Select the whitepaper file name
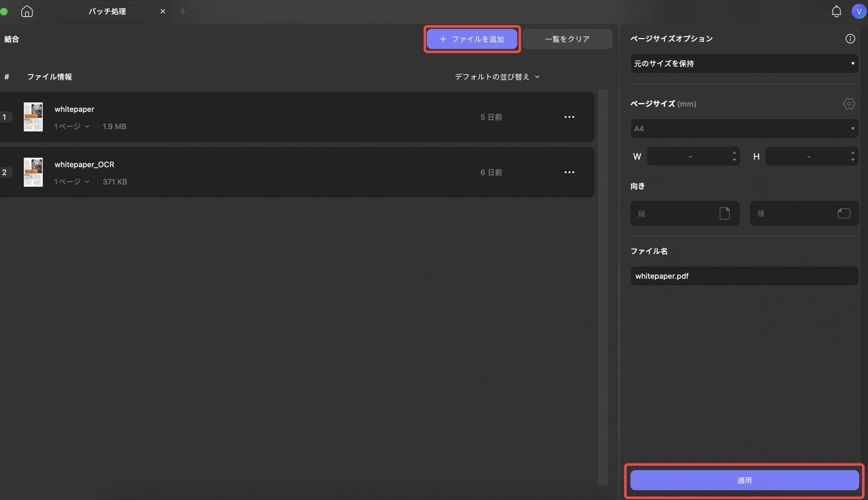This screenshot has height=500, width=868. pyautogui.click(x=74, y=109)
